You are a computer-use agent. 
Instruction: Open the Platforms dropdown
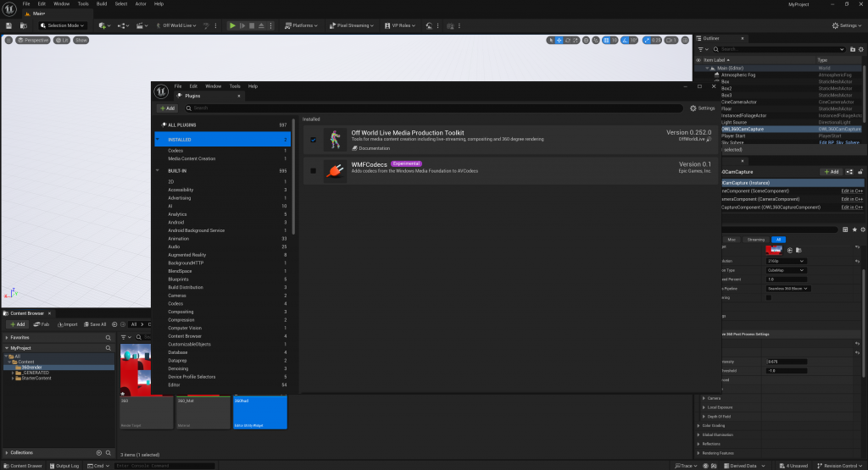[302, 25]
